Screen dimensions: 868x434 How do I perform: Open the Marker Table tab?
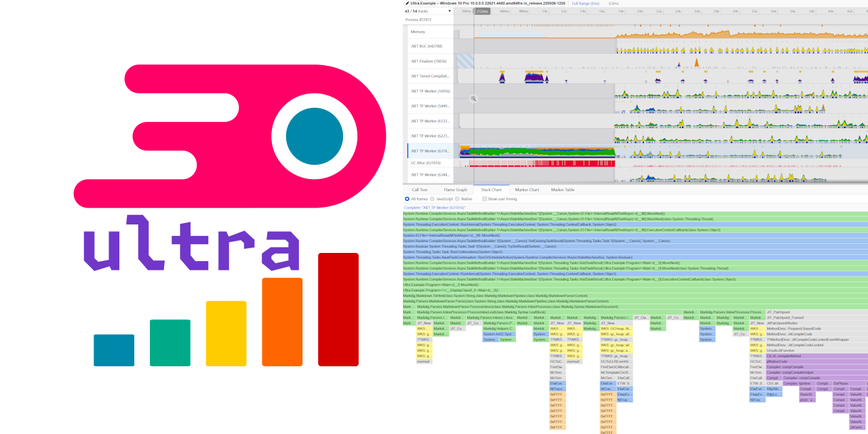point(562,190)
